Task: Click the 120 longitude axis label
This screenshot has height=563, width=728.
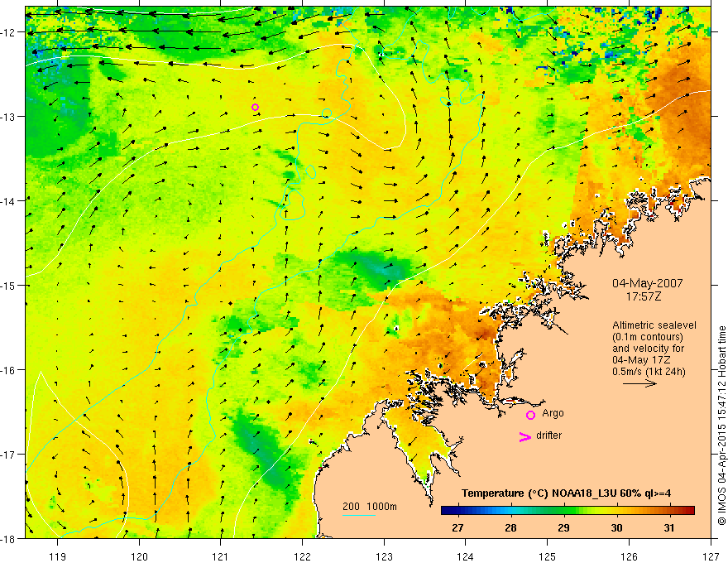Action: (139, 556)
